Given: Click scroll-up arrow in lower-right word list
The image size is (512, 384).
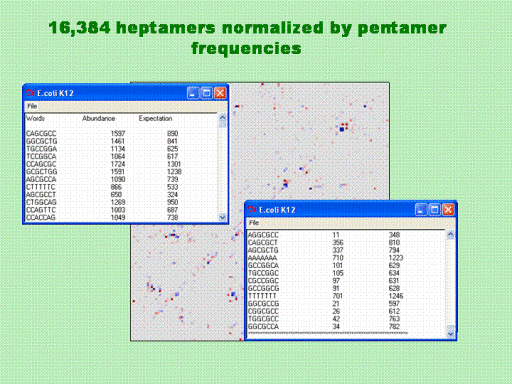Looking at the screenshot, I should pyautogui.click(x=450, y=234).
